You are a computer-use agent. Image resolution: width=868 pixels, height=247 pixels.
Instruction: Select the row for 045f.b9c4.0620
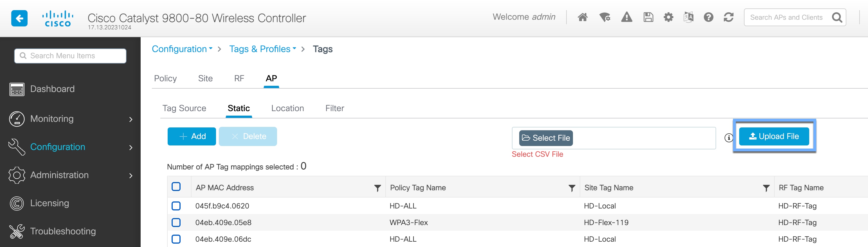point(176,206)
